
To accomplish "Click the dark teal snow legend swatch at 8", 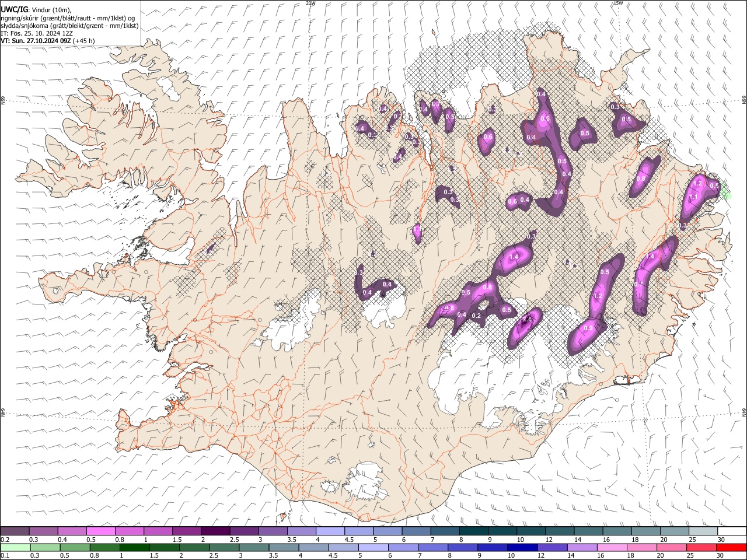I will pos(473,531).
